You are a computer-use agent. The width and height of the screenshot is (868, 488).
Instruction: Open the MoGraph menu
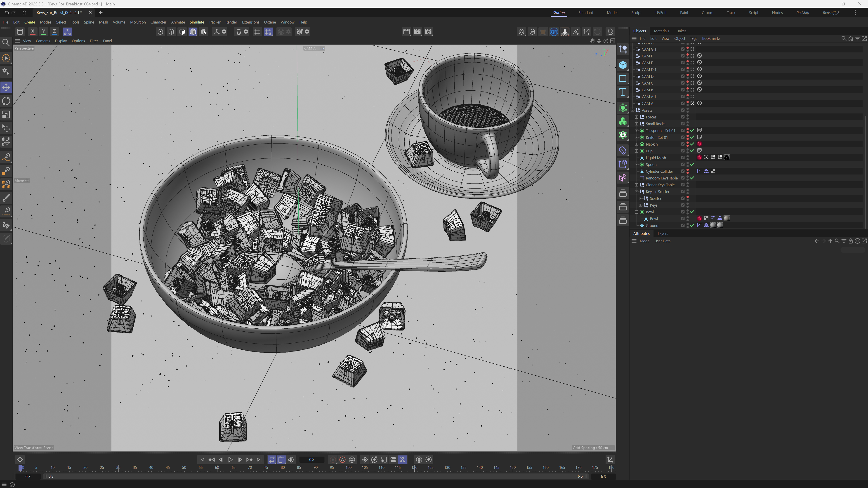click(x=137, y=22)
